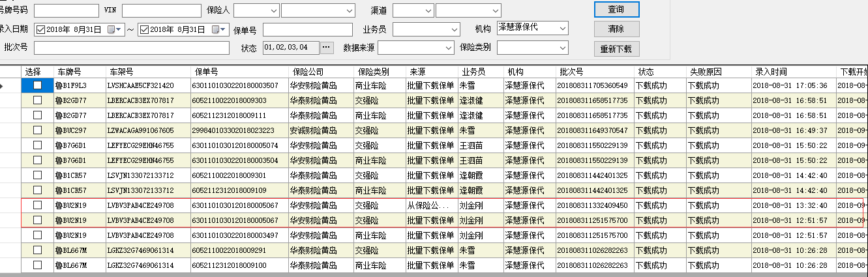Toggle the end date checkbox in 录入日期
This screenshot has width=868, height=277.
[x=145, y=29]
